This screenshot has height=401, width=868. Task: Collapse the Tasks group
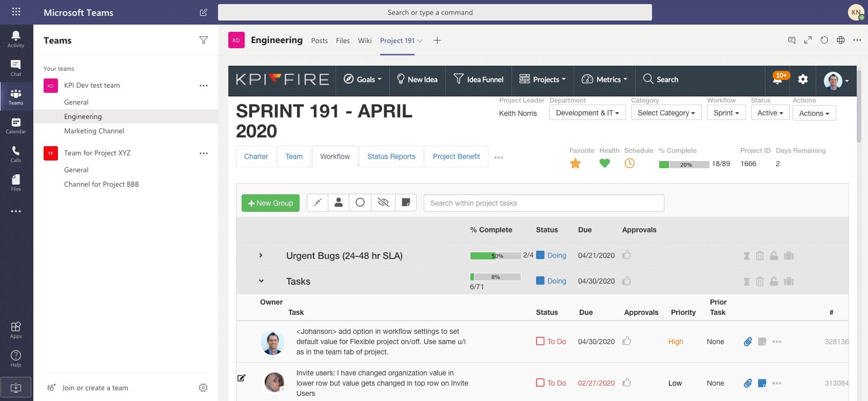[261, 281]
